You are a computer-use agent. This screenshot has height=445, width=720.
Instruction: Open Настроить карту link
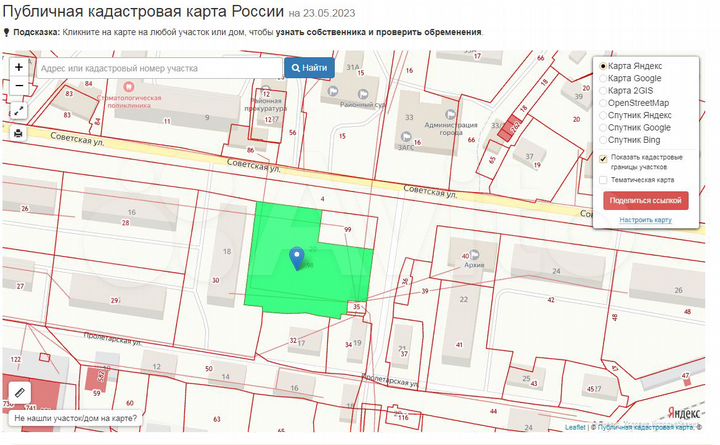(645, 220)
